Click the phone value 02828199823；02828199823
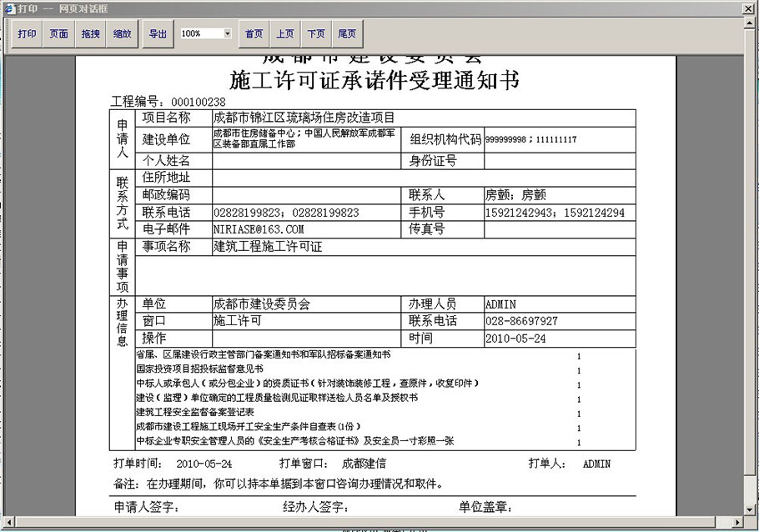Screen dimensions: 759x532 click(286, 213)
